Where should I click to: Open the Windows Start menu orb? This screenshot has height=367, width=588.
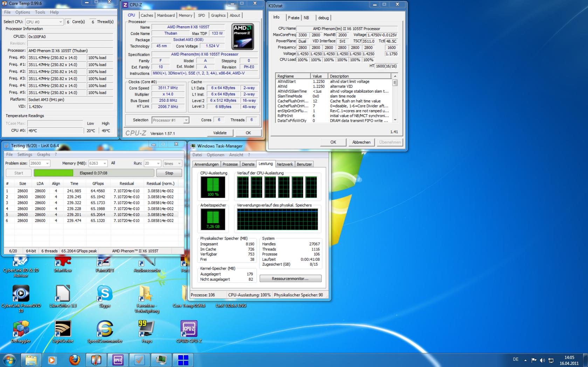(9, 360)
